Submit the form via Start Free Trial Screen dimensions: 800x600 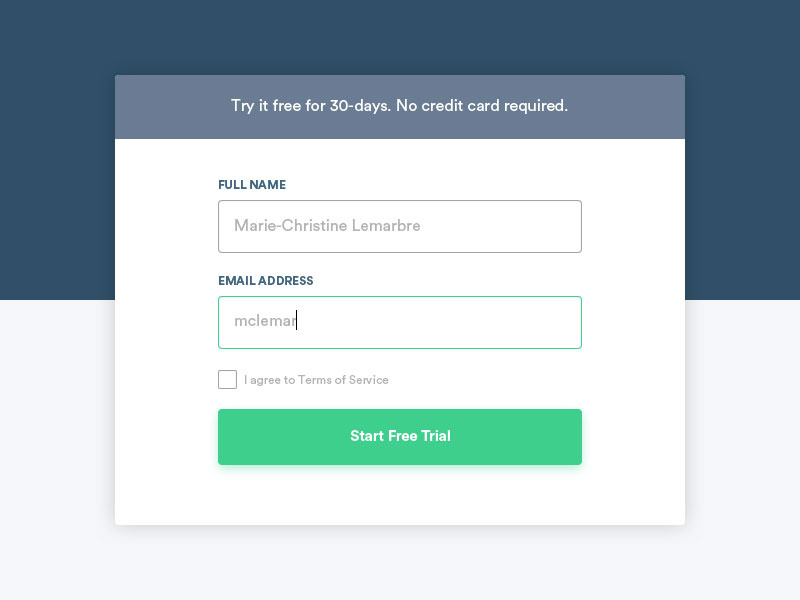(400, 437)
